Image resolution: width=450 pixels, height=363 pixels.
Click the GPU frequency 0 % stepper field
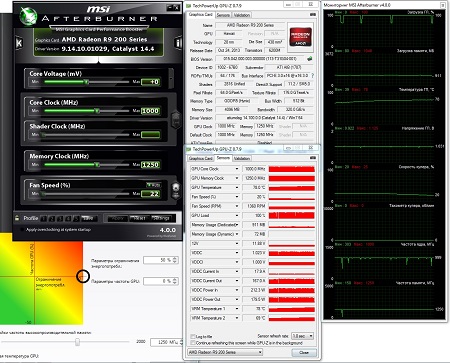[x=161, y=281]
